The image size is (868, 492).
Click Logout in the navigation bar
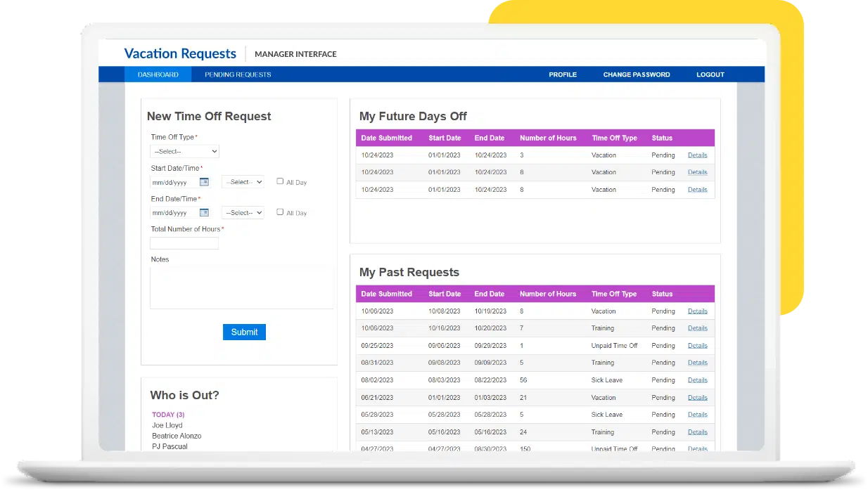coord(710,75)
